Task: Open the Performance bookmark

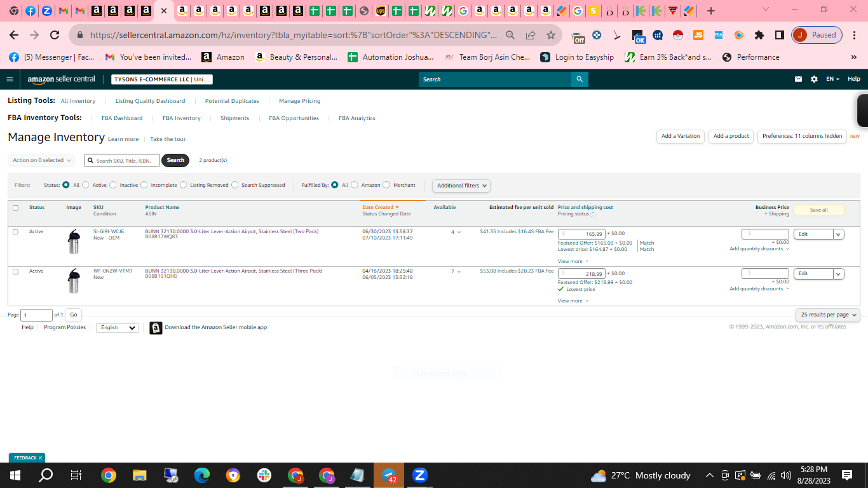Action: pyautogui.click(x=750, y=57)
